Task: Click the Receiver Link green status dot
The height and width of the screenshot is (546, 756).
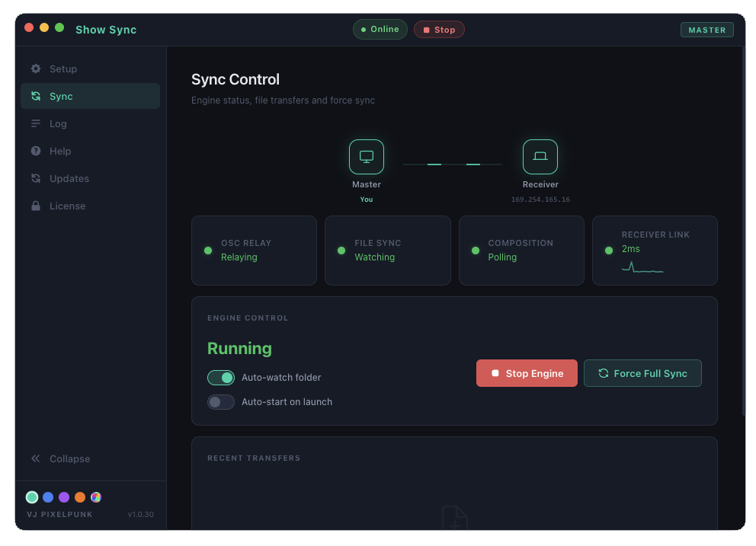Action: tap(609, 250)
